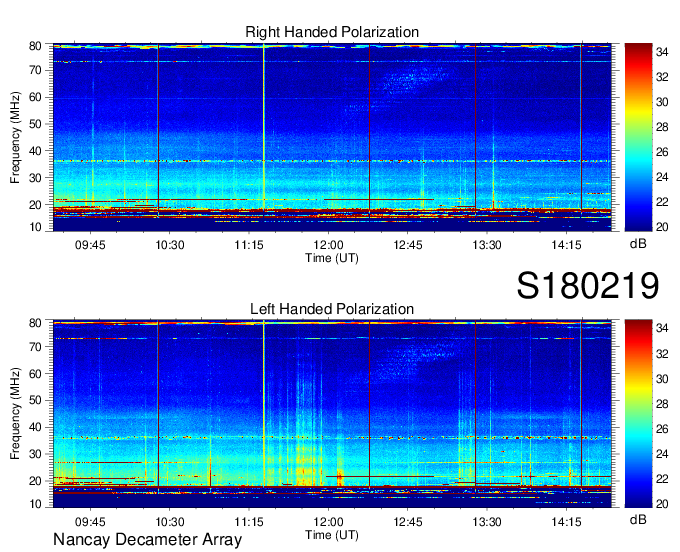Click "20" on the Right Handed color bar scale
This screenshot has height=552, width=680.
pos(662,227)
